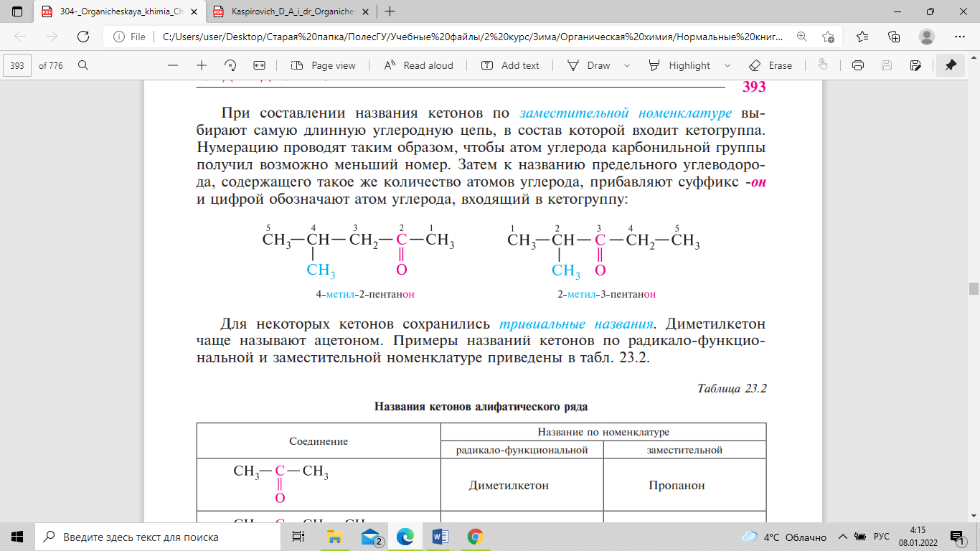The width and height of the screenshot is (980, 551).
Task: Click the page number field showing 393
Action: [x=17, y=65]
